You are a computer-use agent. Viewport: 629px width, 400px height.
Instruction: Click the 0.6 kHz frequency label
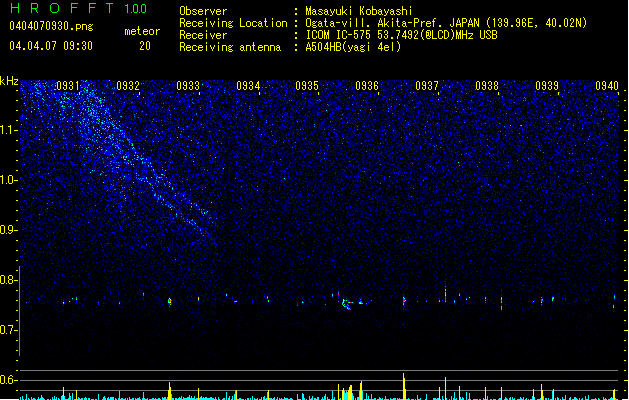[8, 380]
